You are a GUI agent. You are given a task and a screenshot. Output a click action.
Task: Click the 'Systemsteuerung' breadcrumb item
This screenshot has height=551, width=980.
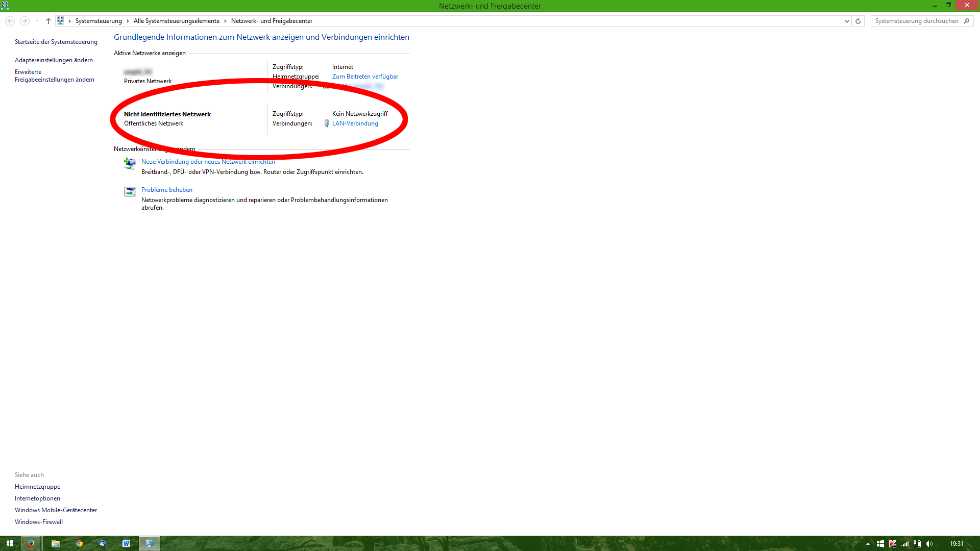(x=99, y=21)
